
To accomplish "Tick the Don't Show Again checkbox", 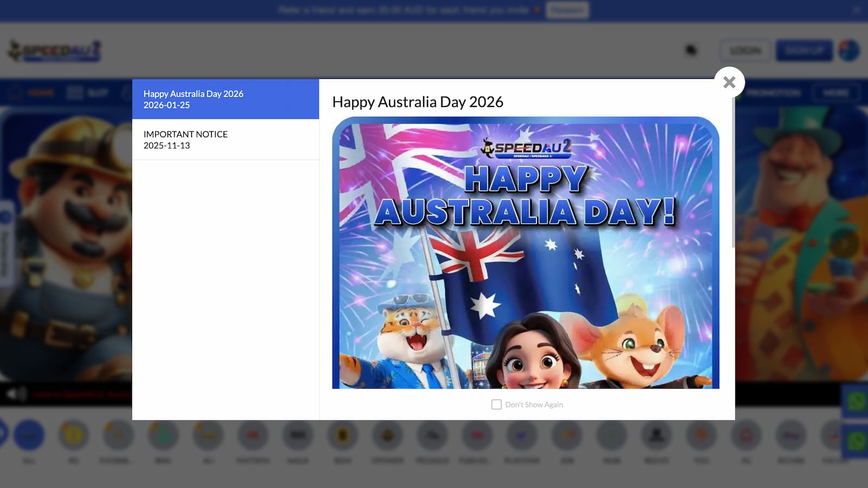I will click(x=496, y=404).
